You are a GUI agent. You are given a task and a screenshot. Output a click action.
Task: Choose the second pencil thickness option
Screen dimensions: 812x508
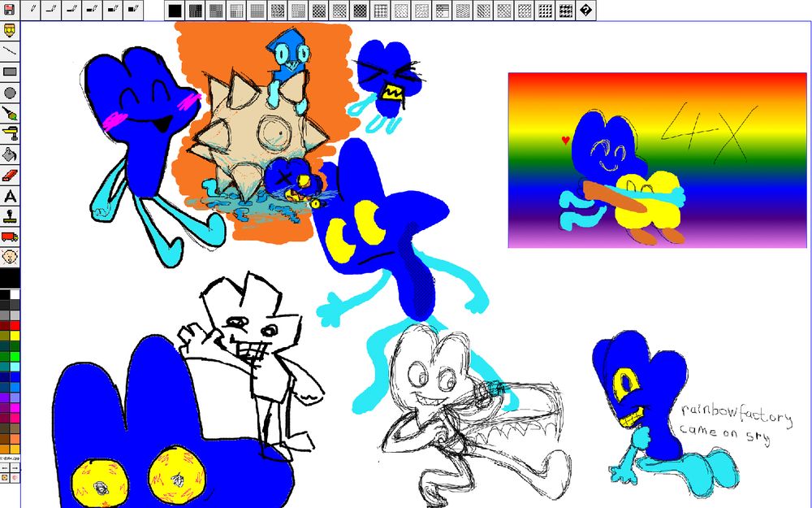point(50,10)
